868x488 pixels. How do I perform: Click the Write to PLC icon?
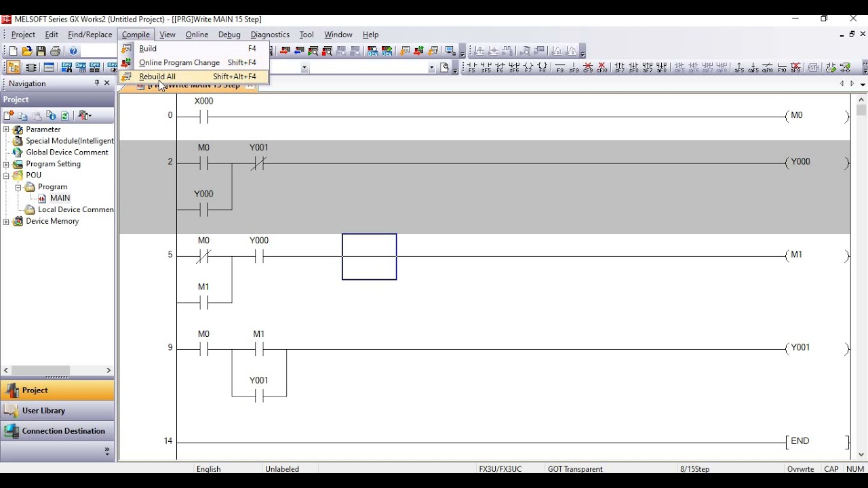285,51
